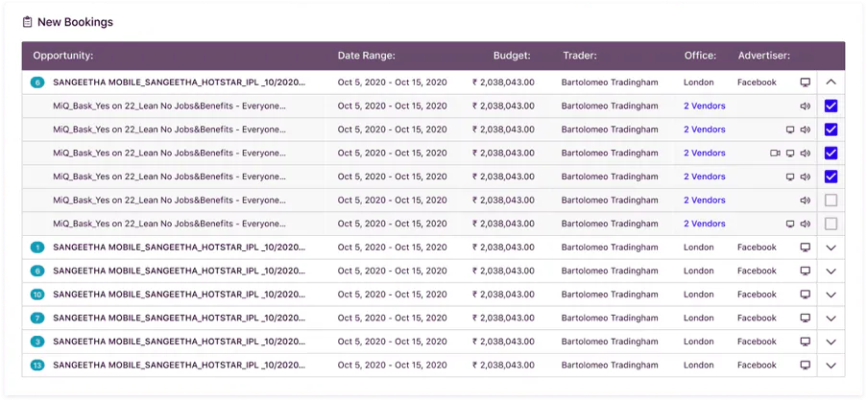Click the teal count badge showing 1
Viewport: 868px width, 401px height.
37,248
